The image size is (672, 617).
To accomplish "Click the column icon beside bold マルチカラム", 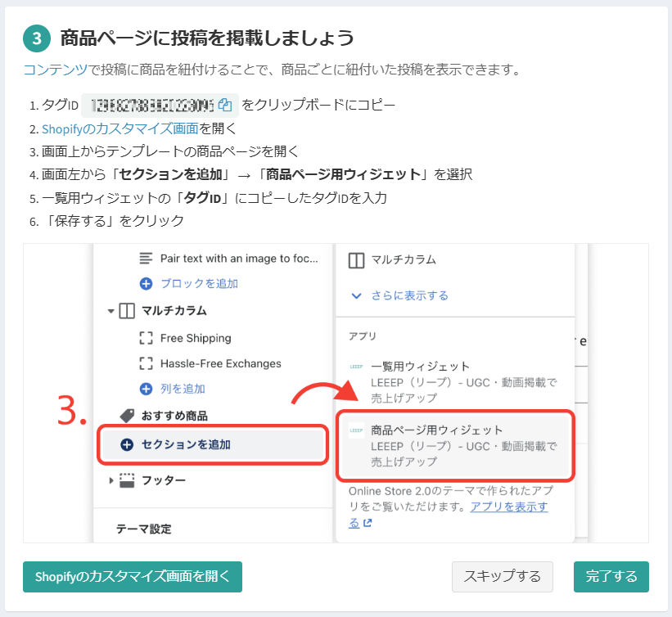I will [x=127, y=311].
